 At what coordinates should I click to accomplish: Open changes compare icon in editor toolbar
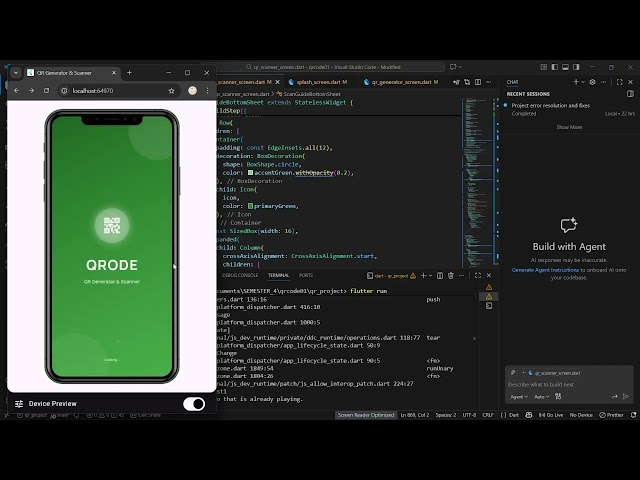[x=467, y=82]
